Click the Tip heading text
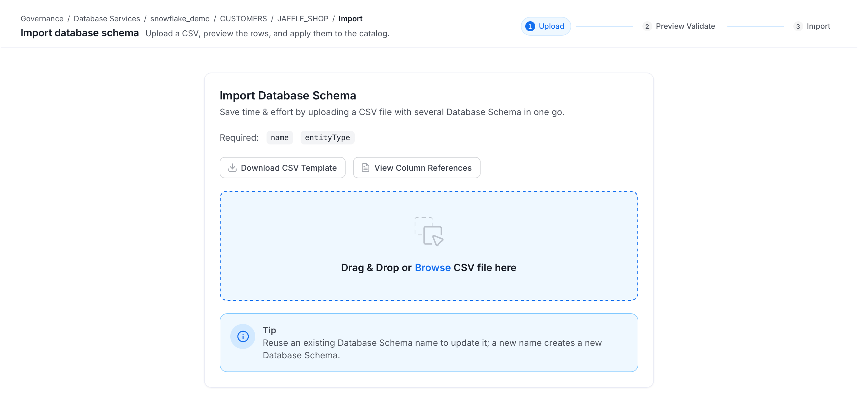Image resolution: width=868 pixels, height=419 pixels. click(x=269, y=330)
